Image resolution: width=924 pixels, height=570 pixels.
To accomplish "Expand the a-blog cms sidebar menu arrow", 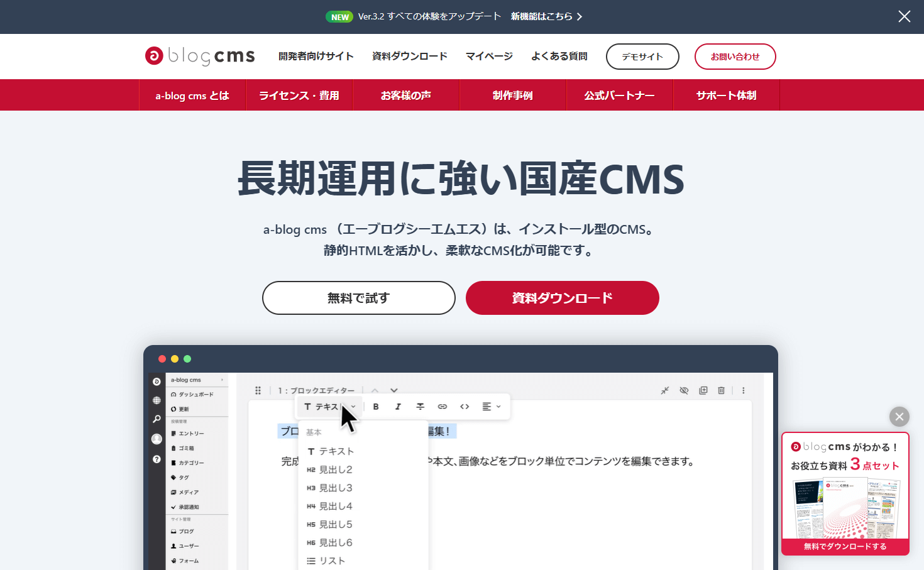I will click(x=222, y=380).
